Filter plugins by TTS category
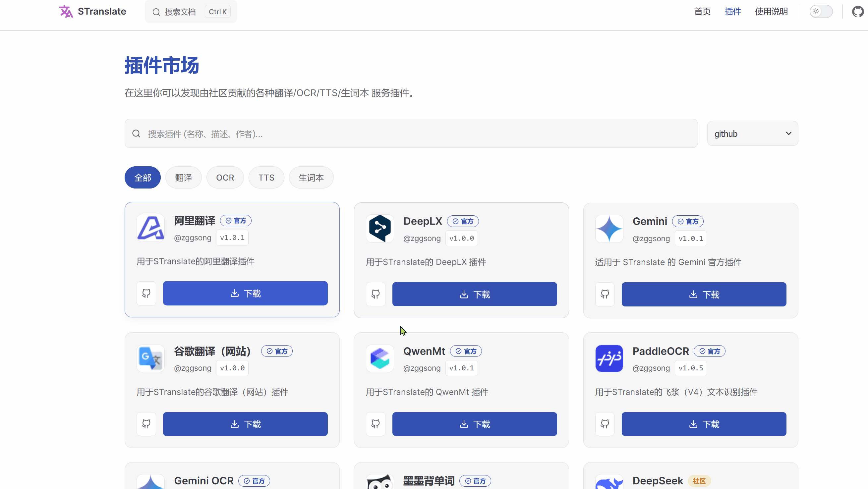This screenshot has height=489, width=868. pyautogui.click(x=266, y=178)
